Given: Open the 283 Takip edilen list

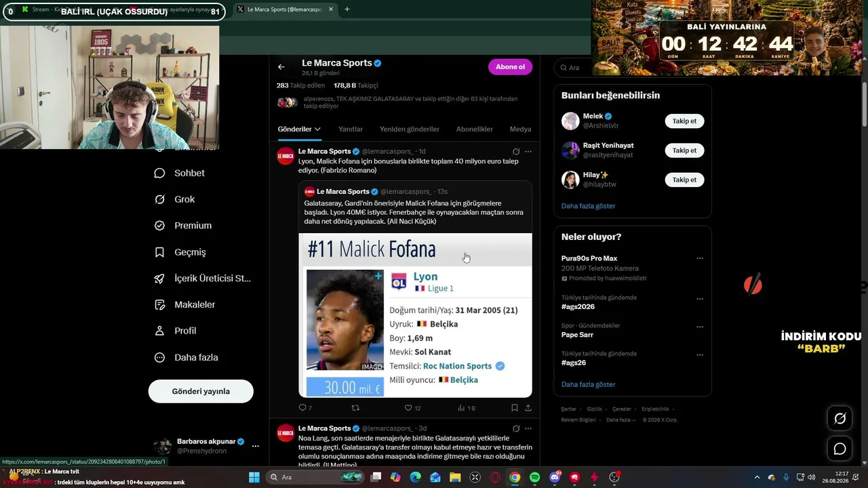Looking at the screenshot, I should [x=301, y=85].
